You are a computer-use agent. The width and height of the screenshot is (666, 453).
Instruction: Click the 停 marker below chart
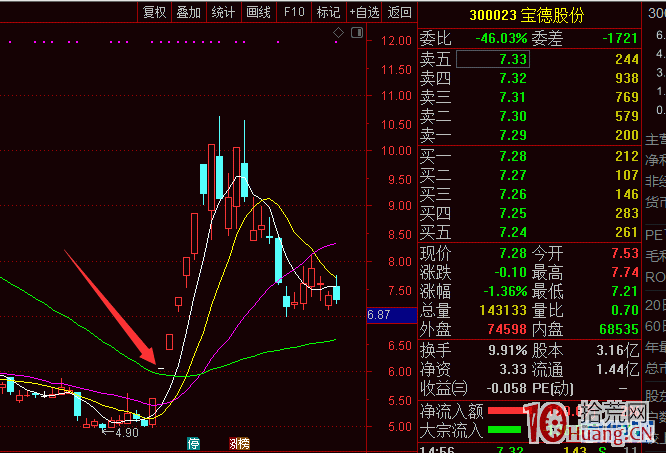(x=194, y=444)
